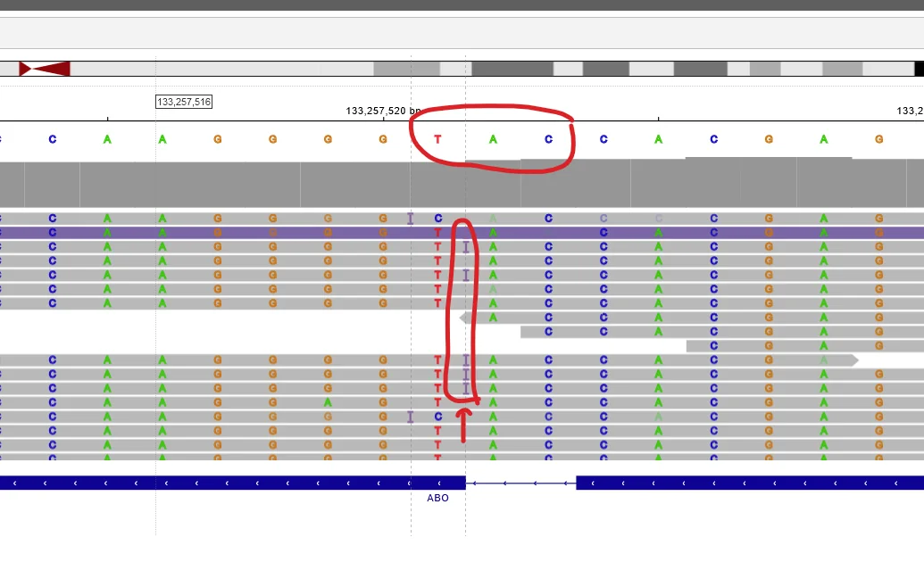The height and width of the screenshot is (587, 924).
Task: Click the 133,257,520 bp ruler label
Action: click(383, 111)
